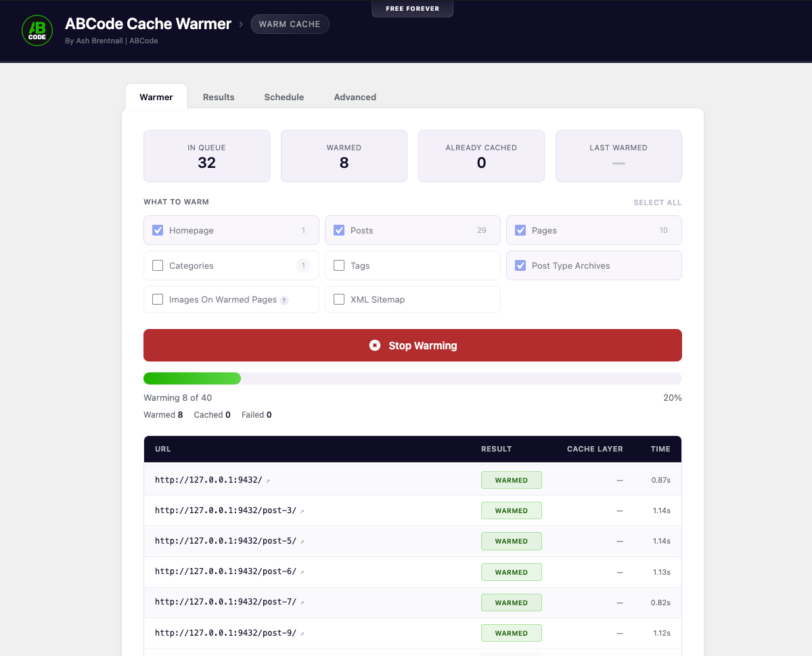
Task: Open the post-6 URL link
Action: 226,571
